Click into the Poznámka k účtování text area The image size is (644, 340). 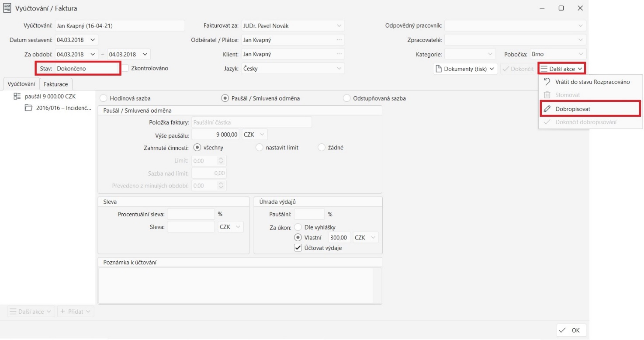coord(236,285)
